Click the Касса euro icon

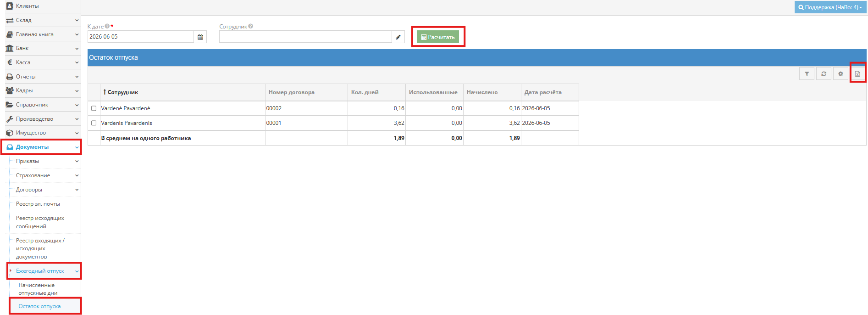point(10,62)
